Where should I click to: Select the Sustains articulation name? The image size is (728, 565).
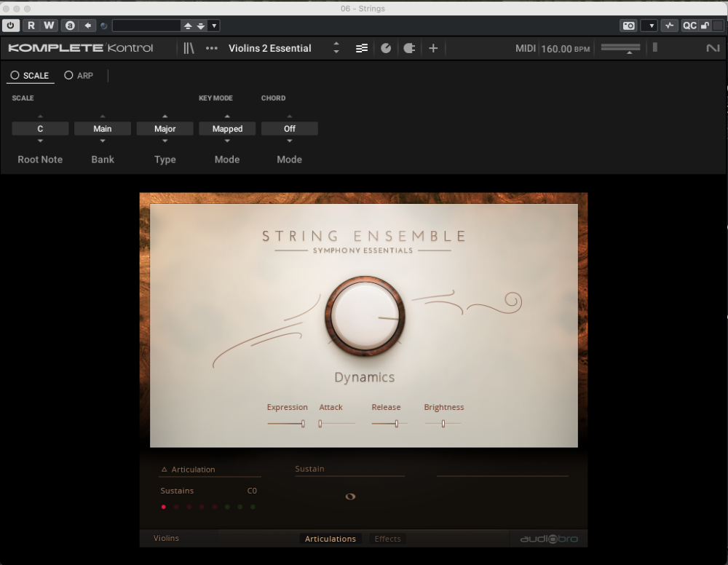click(x=177, y=491)
